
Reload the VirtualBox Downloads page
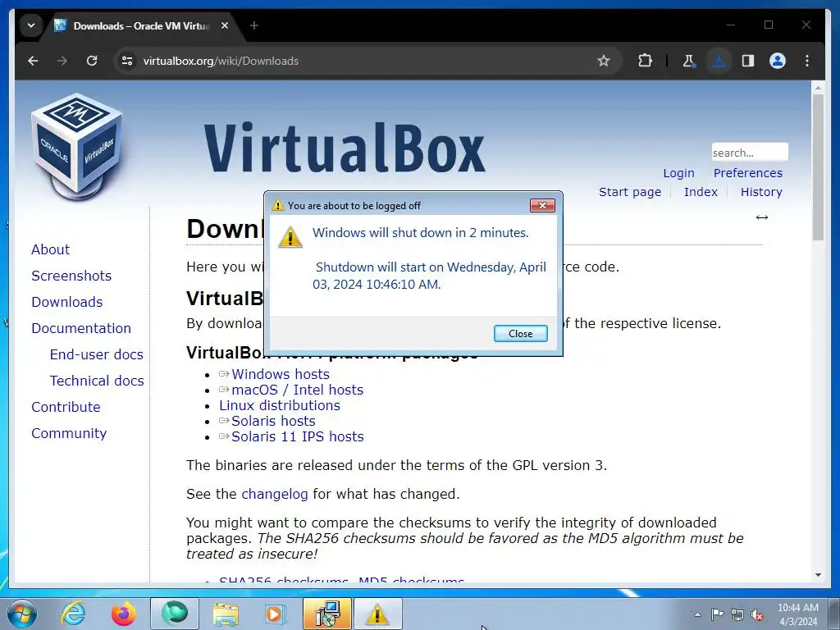92,61
